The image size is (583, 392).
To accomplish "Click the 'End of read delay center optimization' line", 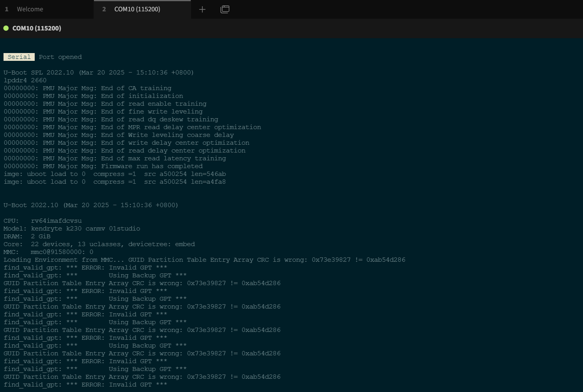I will coord(124,151).
